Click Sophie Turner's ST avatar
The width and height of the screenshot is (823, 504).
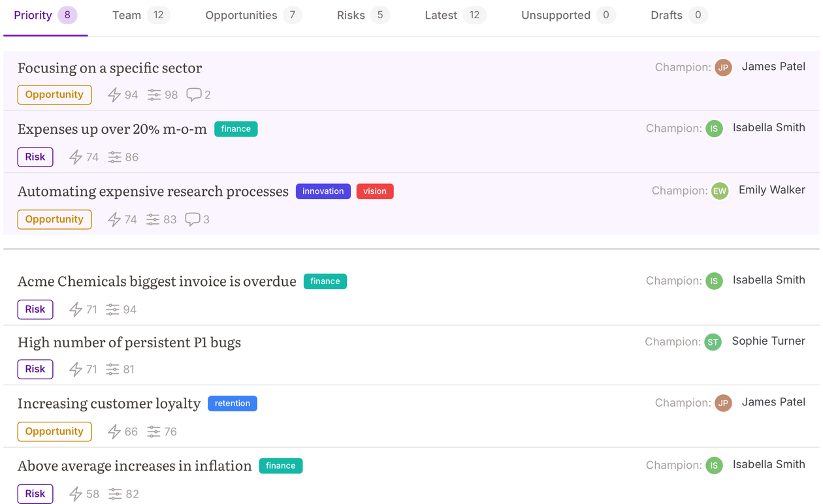(x=713, y=342)
